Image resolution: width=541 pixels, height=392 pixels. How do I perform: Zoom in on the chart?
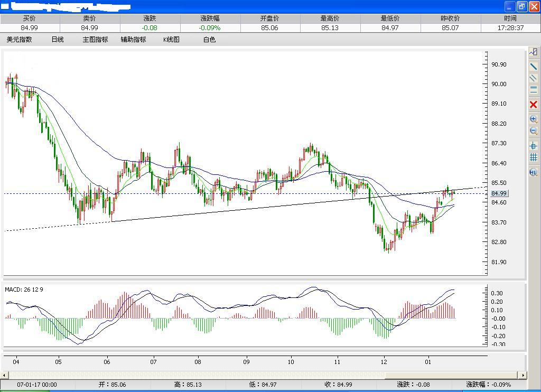click(x=534, y=118)
